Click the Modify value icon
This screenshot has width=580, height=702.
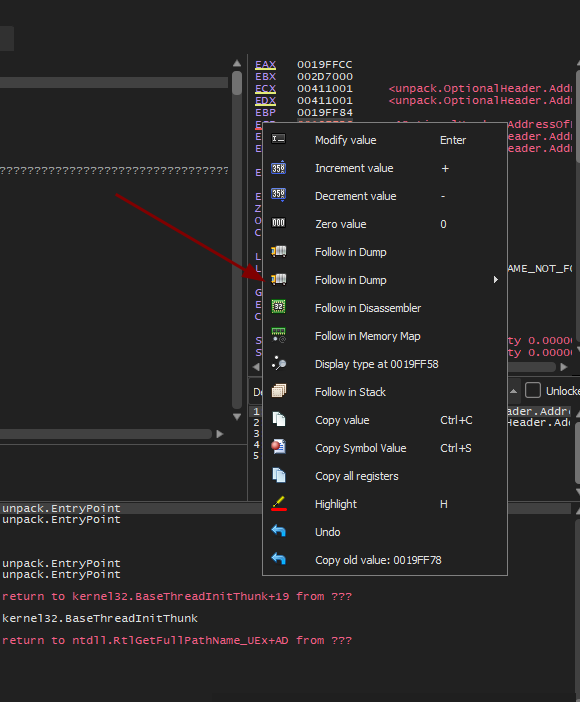[x=278, y=139]
